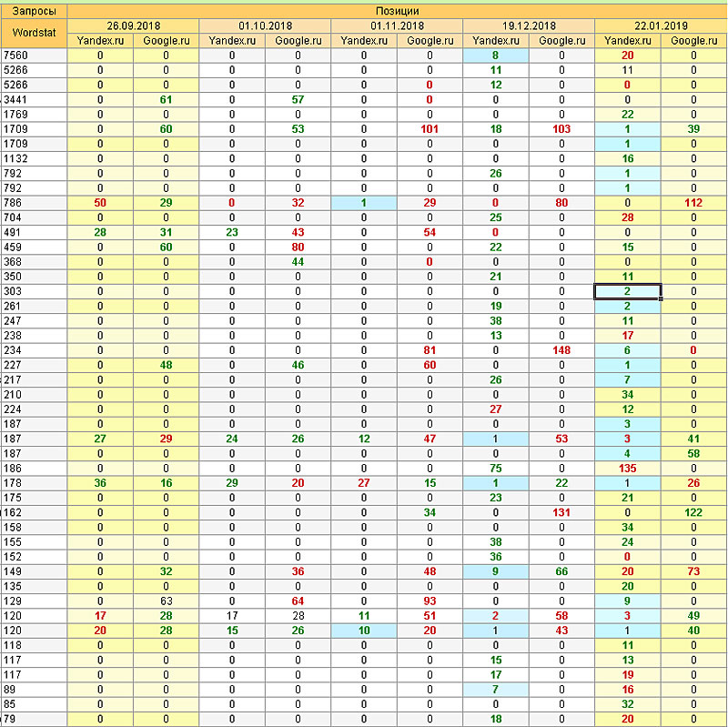Click the Позиции header cell
This screenshot has height=727, width=728.
(397, 10)
